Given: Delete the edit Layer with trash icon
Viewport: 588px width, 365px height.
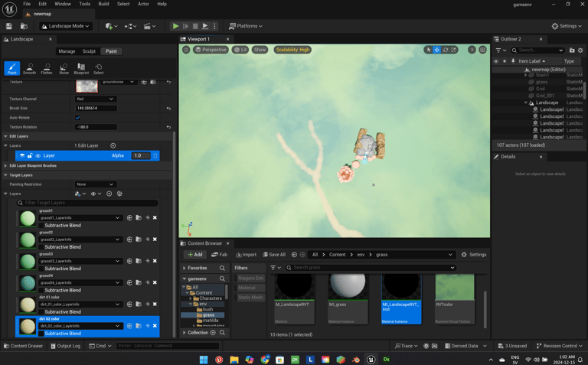Looking at the screenshot, I should [x=155, y=155].
